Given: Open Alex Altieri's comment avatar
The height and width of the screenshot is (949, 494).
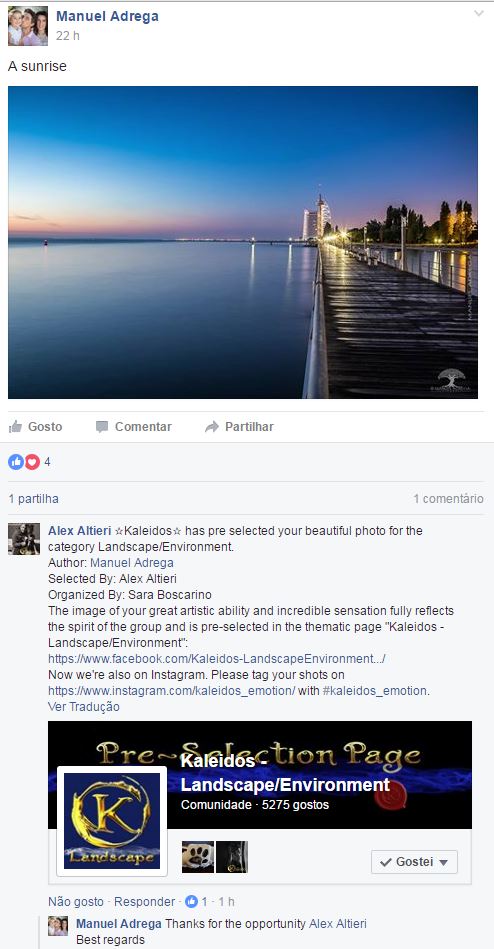Looking at the screenshot, I should point(24,539).
